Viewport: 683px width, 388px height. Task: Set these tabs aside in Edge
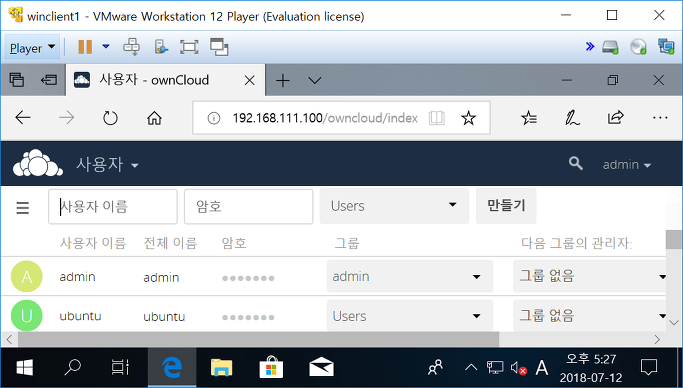coord(49,80)
